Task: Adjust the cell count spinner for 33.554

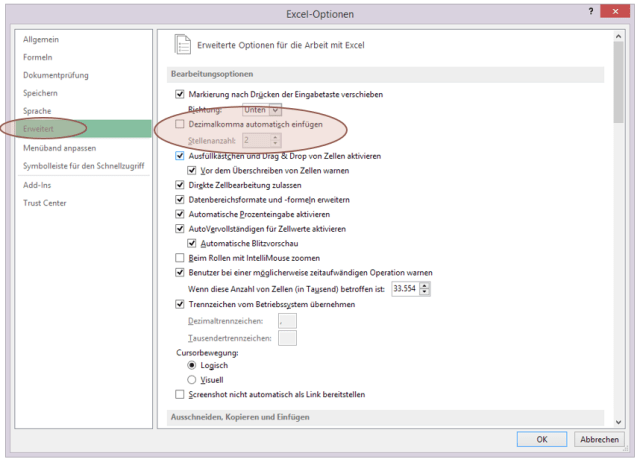Action: point(425,288)
